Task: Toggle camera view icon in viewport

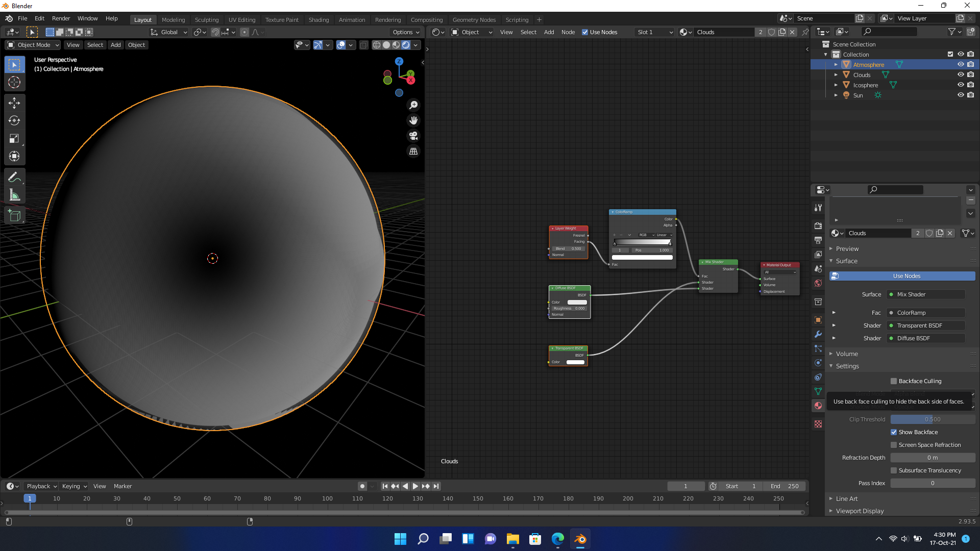Action: [413, 136]
